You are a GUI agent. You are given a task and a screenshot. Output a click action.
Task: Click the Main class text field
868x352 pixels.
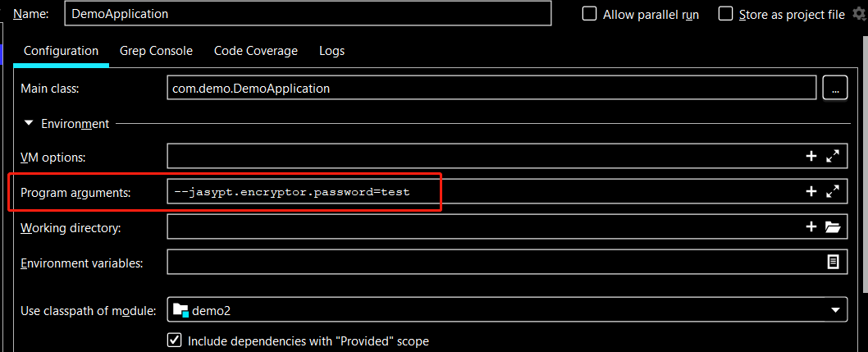click(491, 89)
